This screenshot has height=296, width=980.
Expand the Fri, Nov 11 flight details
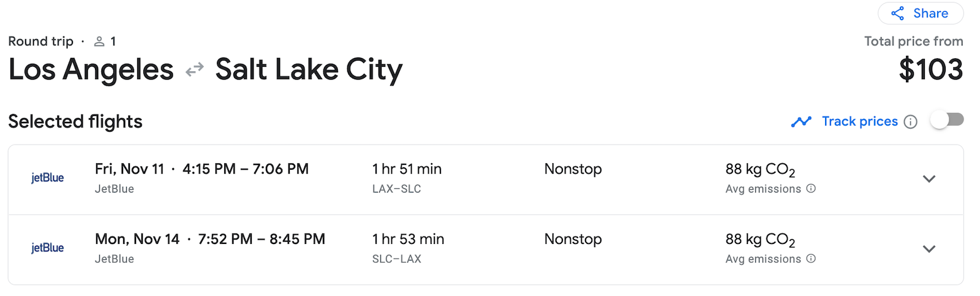point(929,179)
